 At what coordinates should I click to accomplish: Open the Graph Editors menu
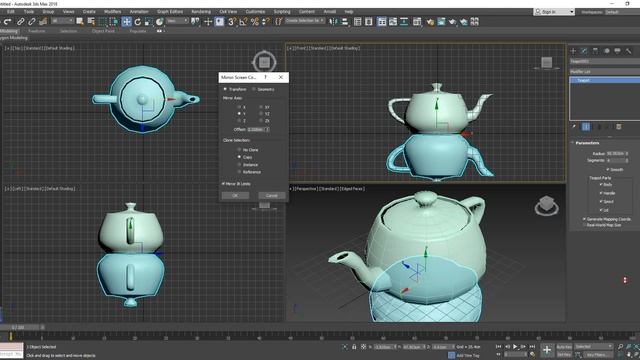[170, 12]
